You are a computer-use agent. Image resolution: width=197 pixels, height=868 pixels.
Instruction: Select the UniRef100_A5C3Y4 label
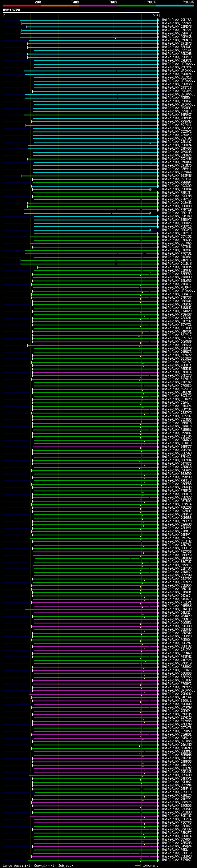pyautogui.click(x=177, y=67)
